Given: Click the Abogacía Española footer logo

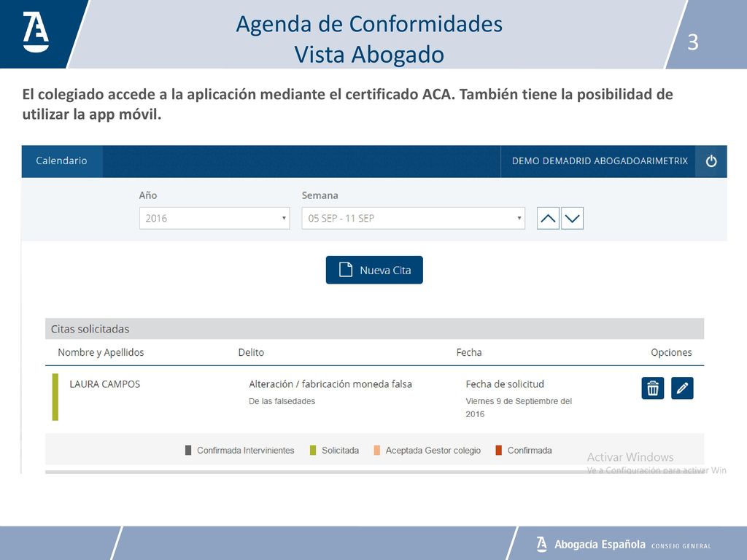Looking at the screenshot, I should point(623,544).
